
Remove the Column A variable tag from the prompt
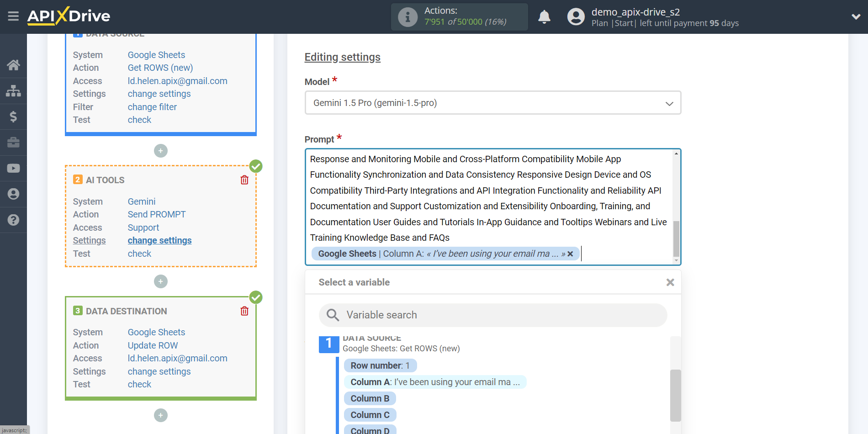[570, 254]
